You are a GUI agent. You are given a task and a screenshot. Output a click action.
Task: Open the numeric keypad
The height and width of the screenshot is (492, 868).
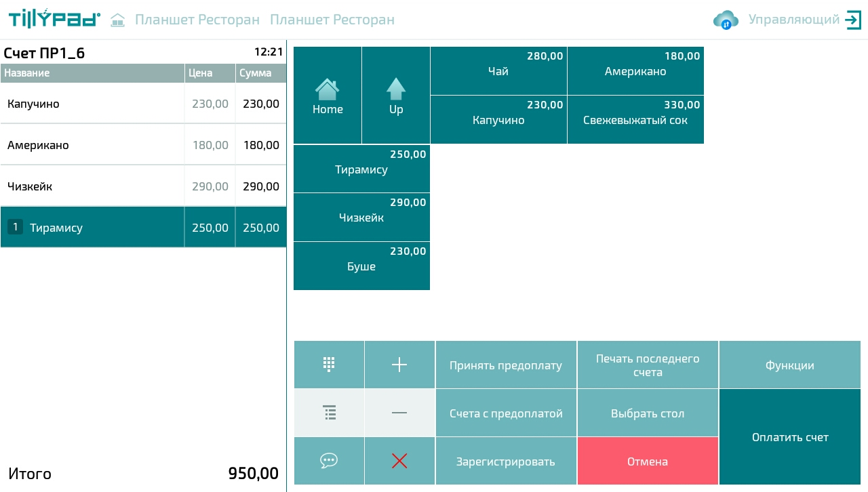pyautogui.click(x=329, y=365)
